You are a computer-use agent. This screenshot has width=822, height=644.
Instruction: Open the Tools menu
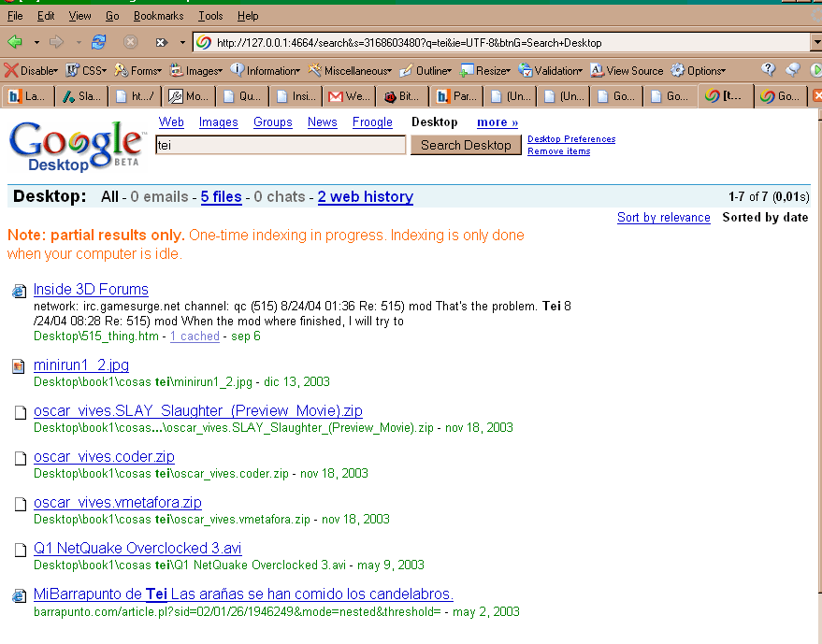pos(210,16)
